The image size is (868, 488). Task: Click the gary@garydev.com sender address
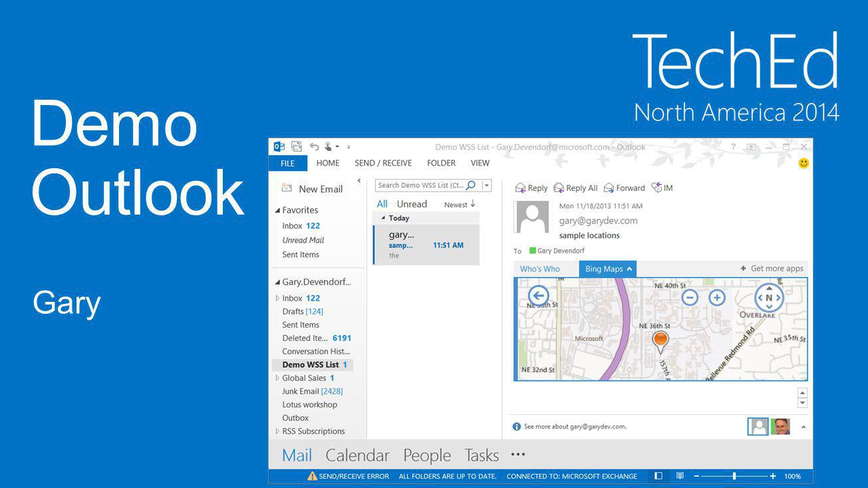click(598, 221)
